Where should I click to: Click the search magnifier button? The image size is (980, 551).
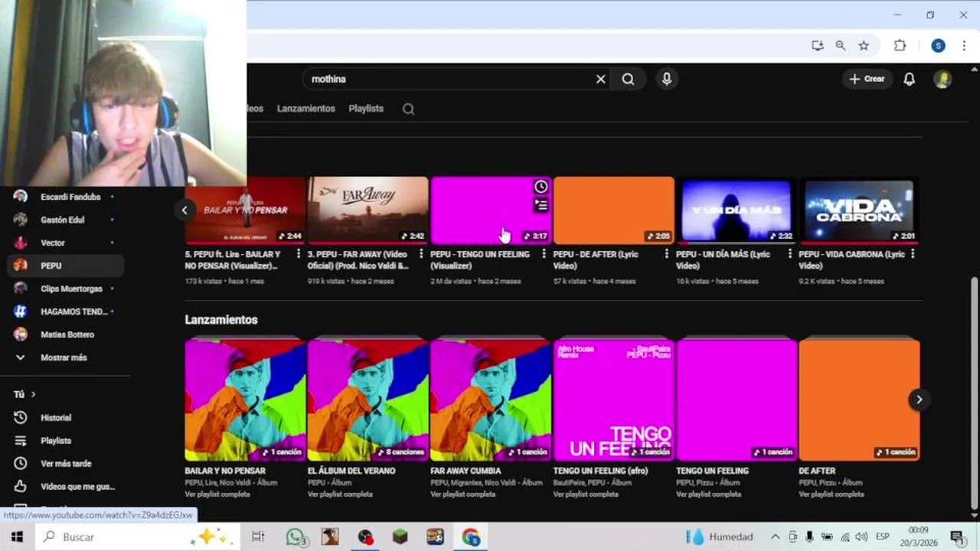628,79
